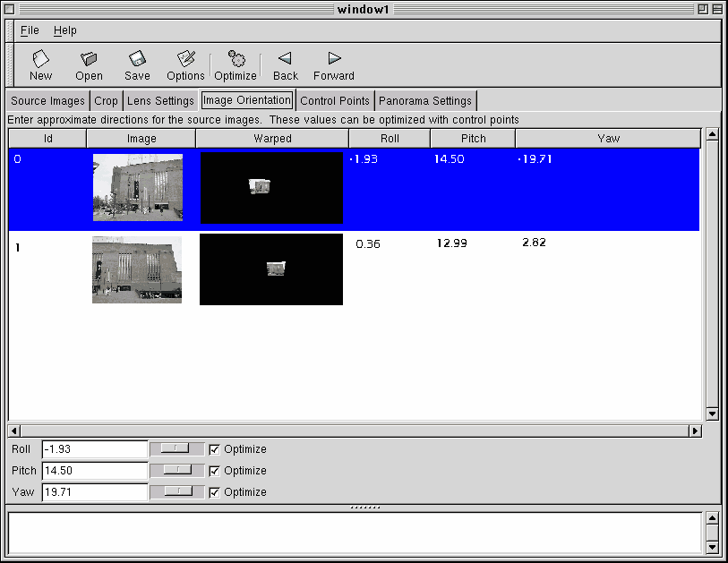Image resolution: width=728 pixels, height=563 pixels.
Task: Create a new project with the New icon
Action: 40,63
